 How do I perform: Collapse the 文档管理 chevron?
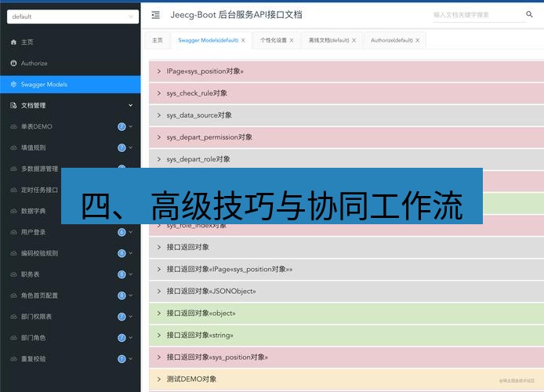point(130,105)
